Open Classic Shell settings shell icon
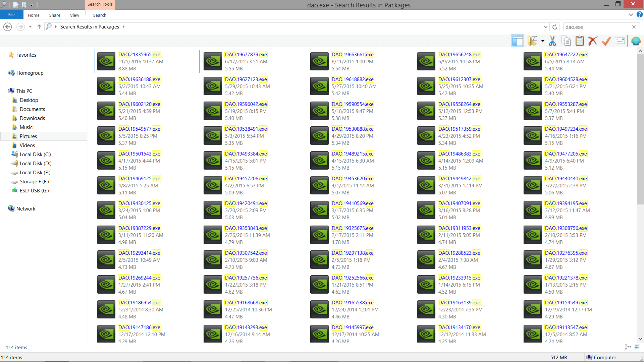644x362 pixels. pos(636,41)
